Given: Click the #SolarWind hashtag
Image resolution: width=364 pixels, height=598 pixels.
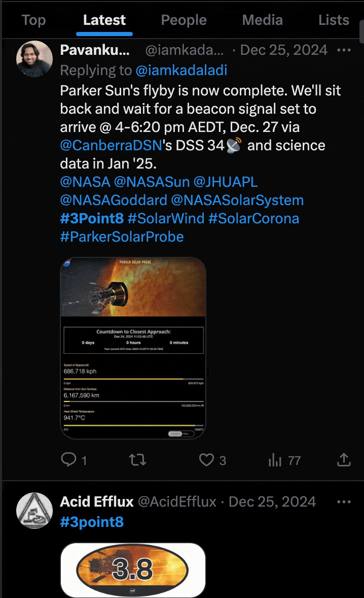Looking at the screenshot, I should coord(166,218).
